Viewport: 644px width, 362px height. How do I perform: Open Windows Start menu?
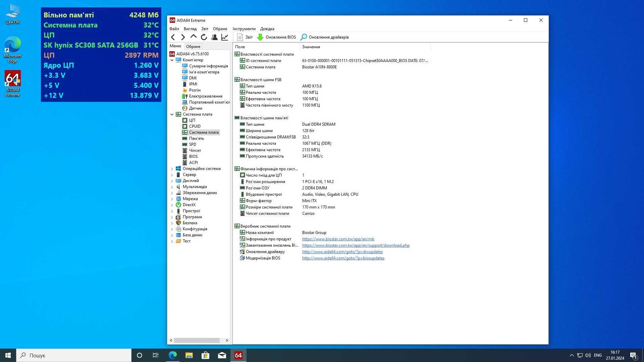click(x=8, y=355)
